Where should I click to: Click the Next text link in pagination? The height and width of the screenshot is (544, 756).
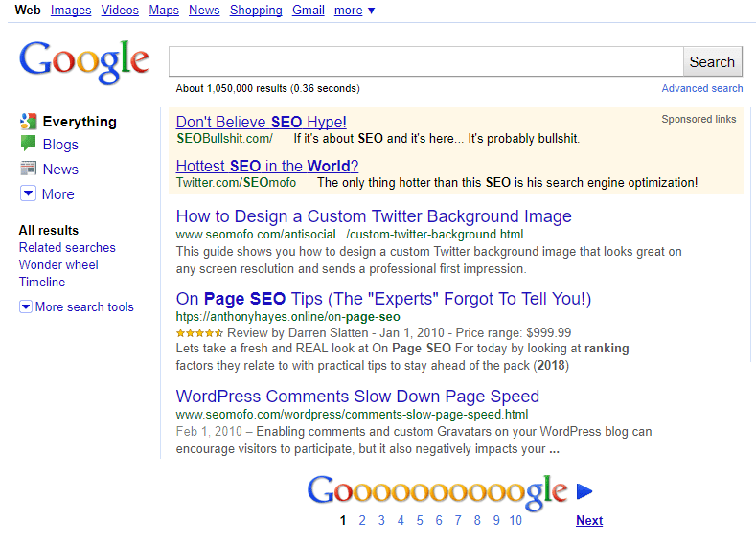[589, 520]
